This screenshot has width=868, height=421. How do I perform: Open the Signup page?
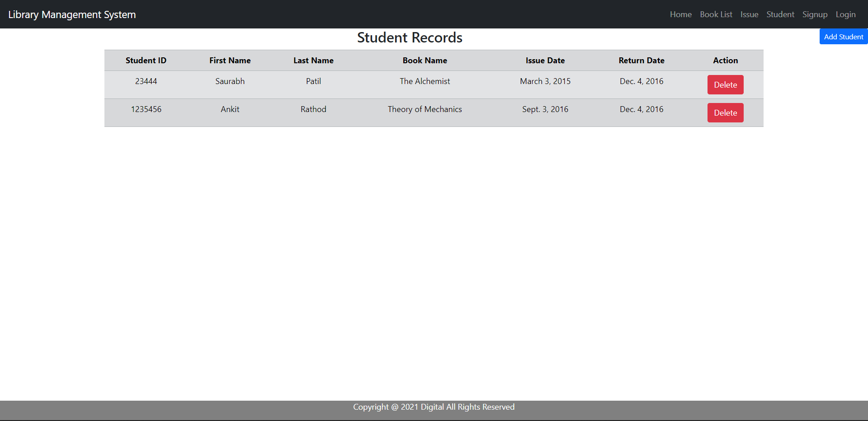815,14
